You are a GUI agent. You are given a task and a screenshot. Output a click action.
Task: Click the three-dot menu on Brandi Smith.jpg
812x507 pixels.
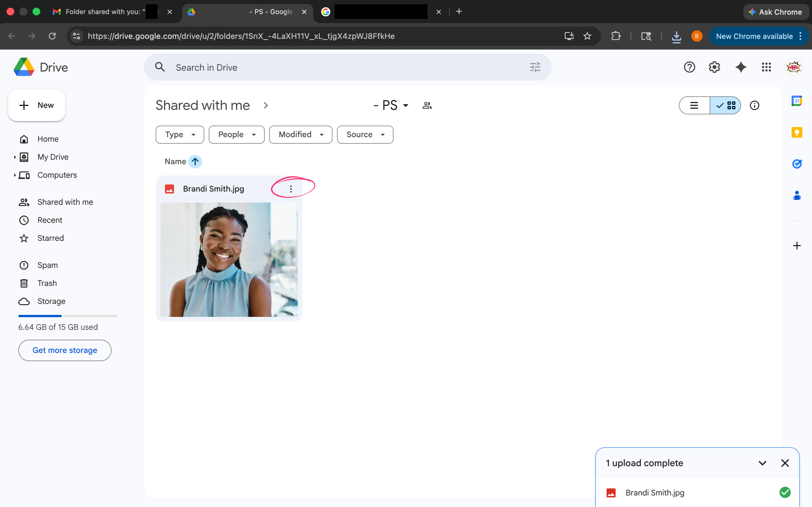click(291, 189)
